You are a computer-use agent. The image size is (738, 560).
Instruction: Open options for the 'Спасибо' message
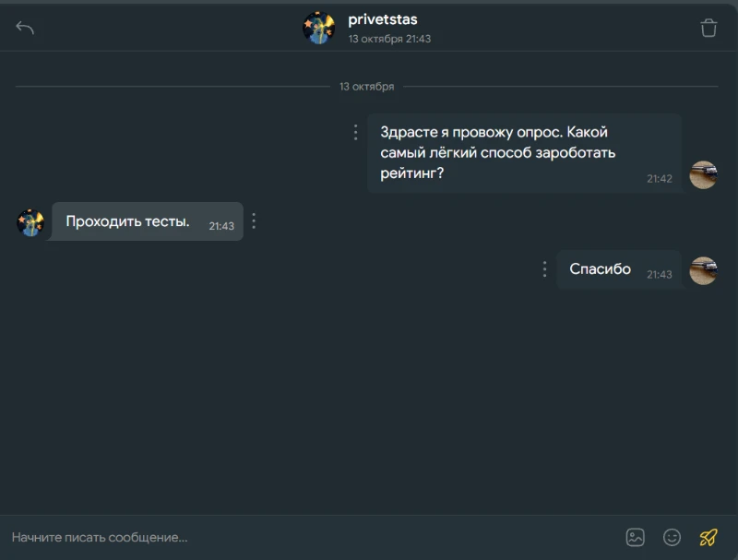[544, 269]
